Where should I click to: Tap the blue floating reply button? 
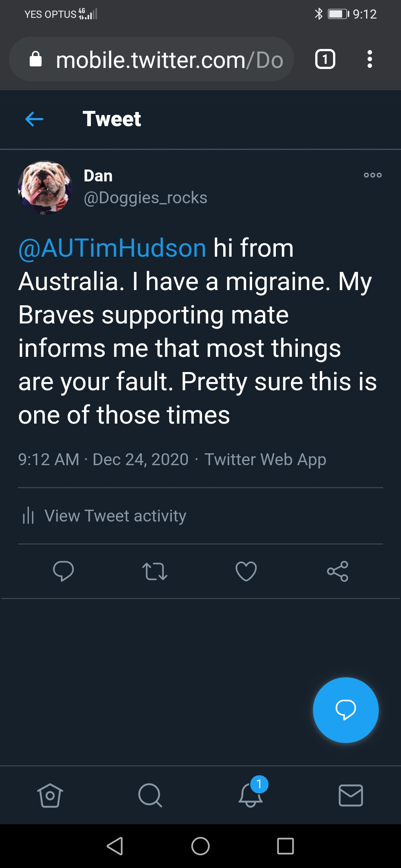[x=346, y=710]
